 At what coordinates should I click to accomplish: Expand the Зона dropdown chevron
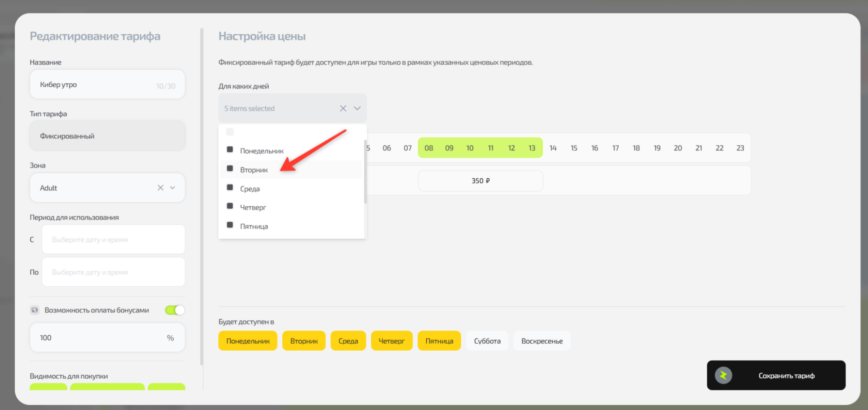172,188
